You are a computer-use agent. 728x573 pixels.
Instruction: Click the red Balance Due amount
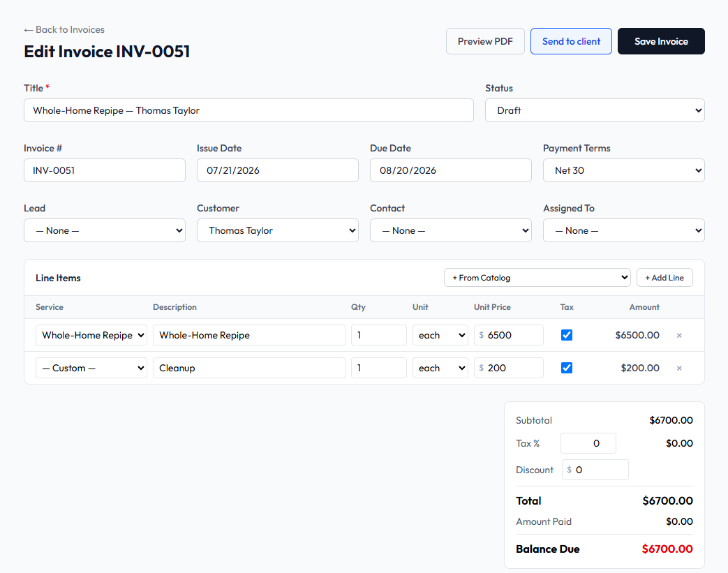(667, 549)
